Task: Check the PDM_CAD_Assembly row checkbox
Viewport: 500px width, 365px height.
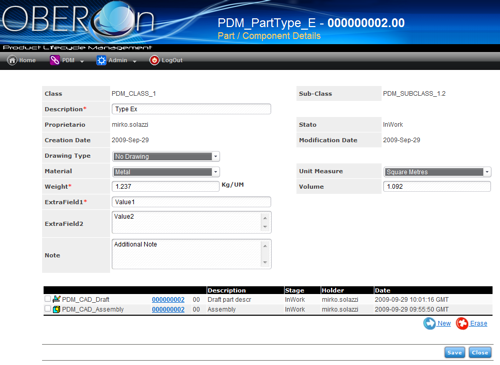Action: pos(48,309)
